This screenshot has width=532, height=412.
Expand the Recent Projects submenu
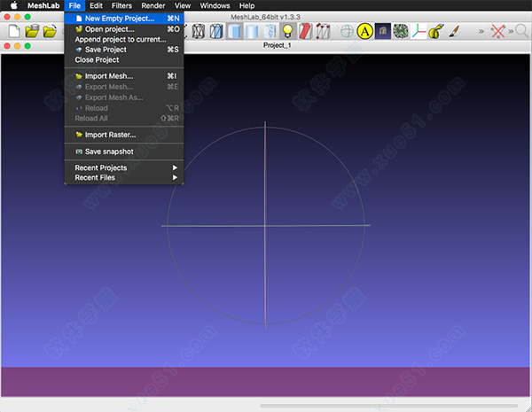click(x=124, y=167)
